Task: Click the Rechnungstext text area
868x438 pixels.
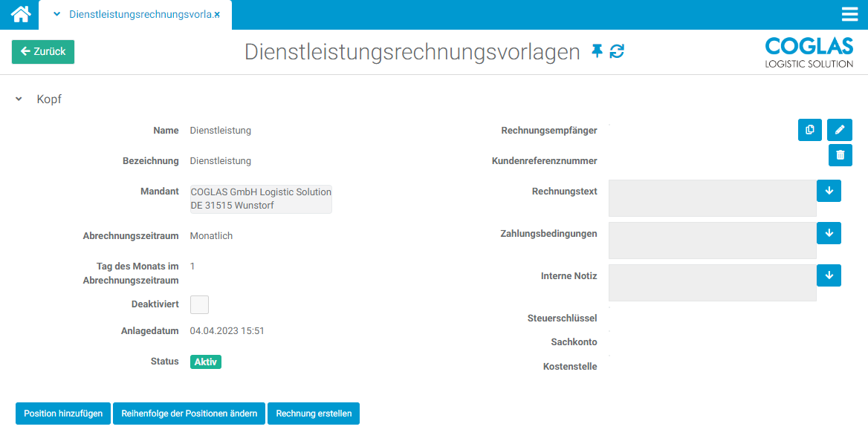Action: [x=712, y=198]
